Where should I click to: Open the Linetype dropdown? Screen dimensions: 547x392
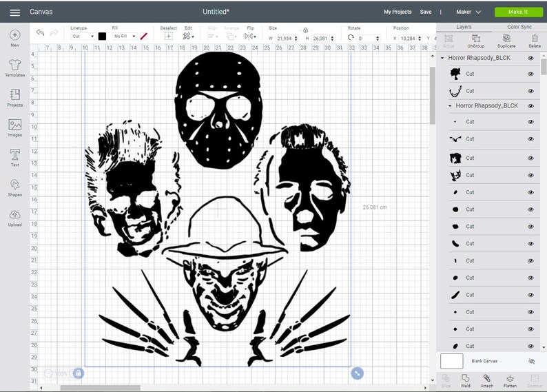(83, 37)
